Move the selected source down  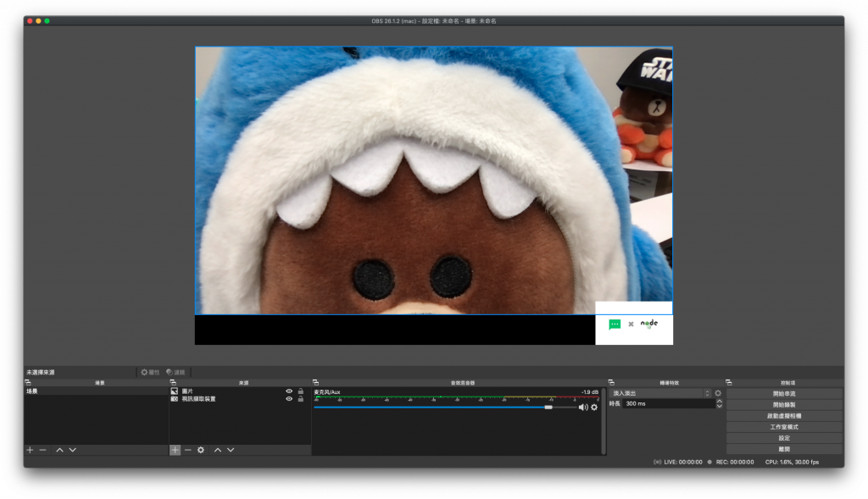(231, 450)
